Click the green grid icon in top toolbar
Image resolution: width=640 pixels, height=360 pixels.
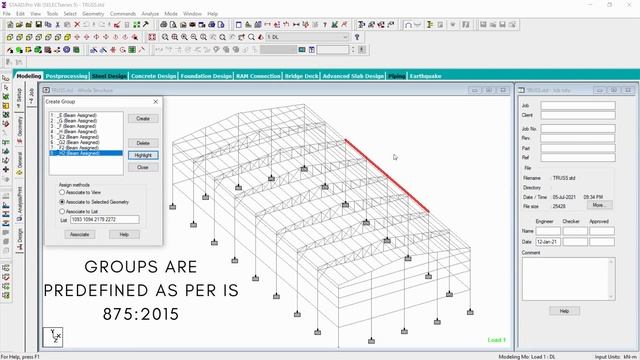coord(136,24)
